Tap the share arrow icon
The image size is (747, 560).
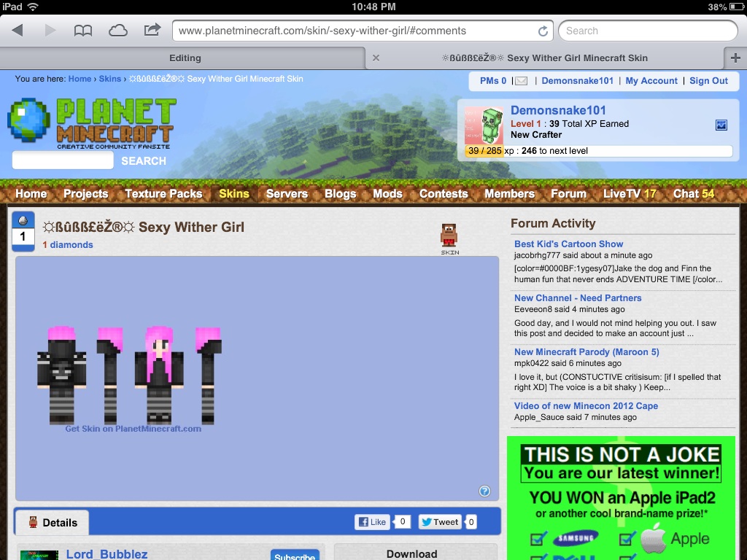coord(152,30)
